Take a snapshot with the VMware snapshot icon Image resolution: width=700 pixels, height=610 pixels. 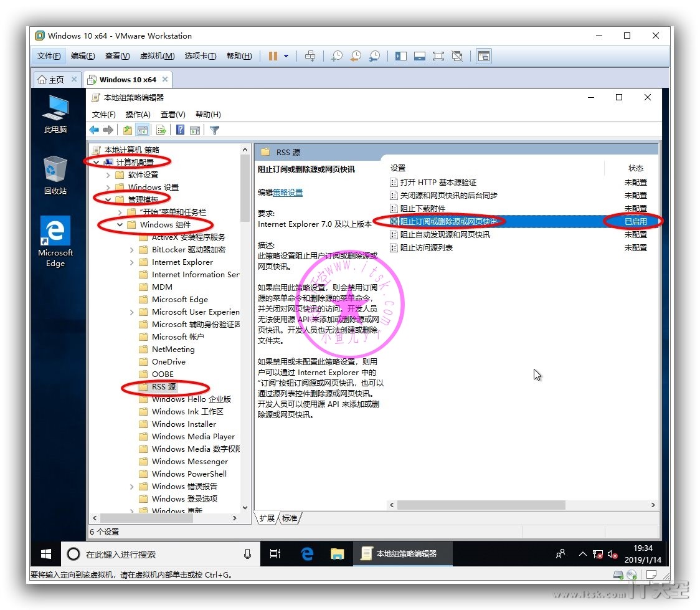337,56
